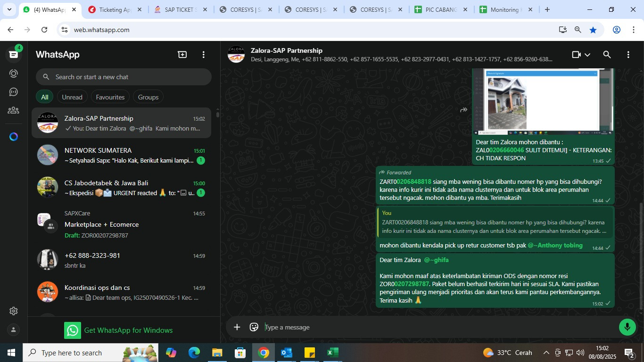Screen dimensions: 644x362
Task: Open the NETWORK SUMATERA chat
Action: coord(121,156)
